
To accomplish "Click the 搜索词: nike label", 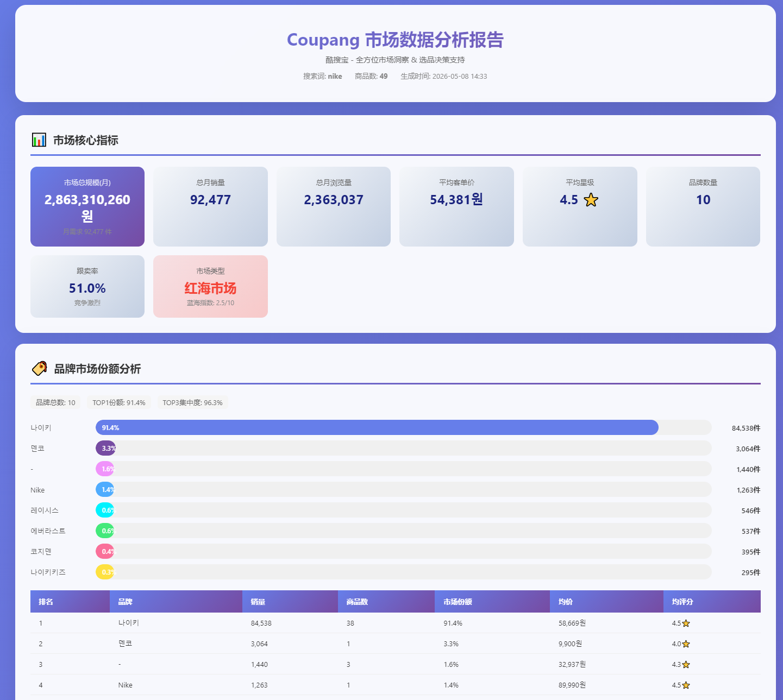I will (323, 76).
